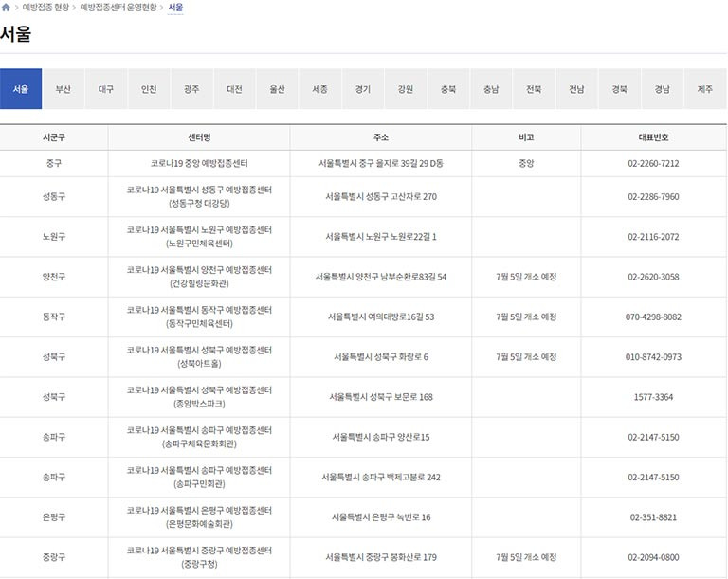Screen dimensions: 728x579
Task: Open the 인천 region tab
Action: coord(149,89)
